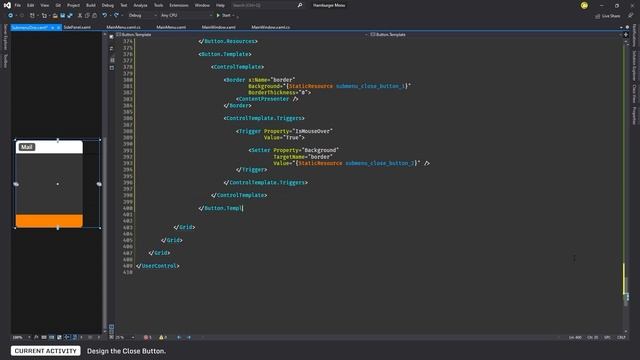Click the ContentPresenter line in code
The height and width of the screenshot is (360, 640).
(267, 99)
